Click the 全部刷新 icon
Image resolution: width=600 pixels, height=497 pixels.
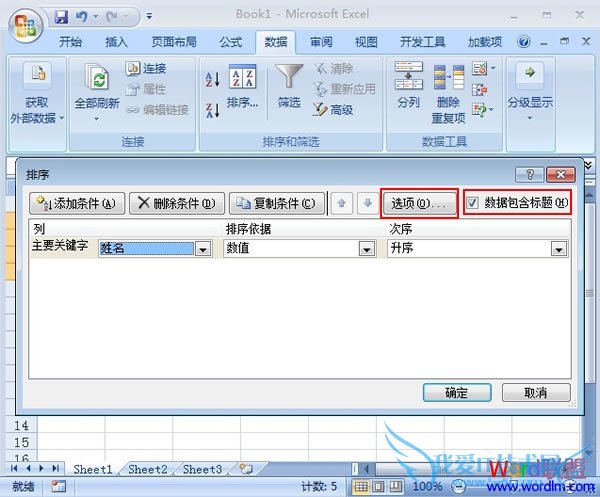coord(97,77)
